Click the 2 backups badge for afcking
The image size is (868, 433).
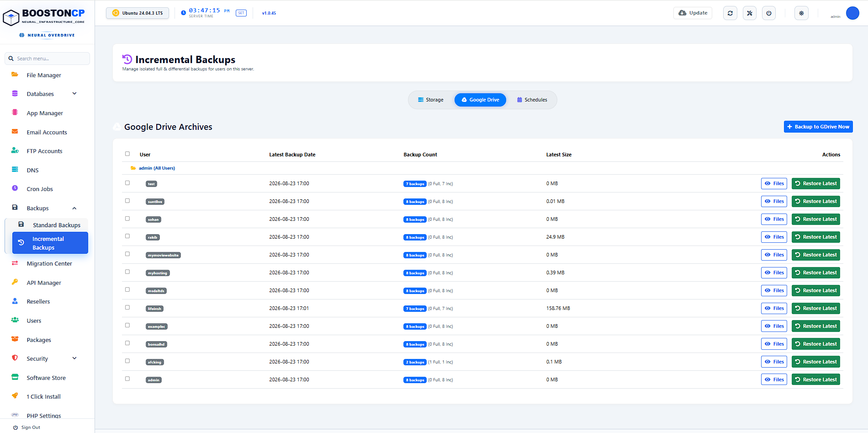[x=415, y=362]
